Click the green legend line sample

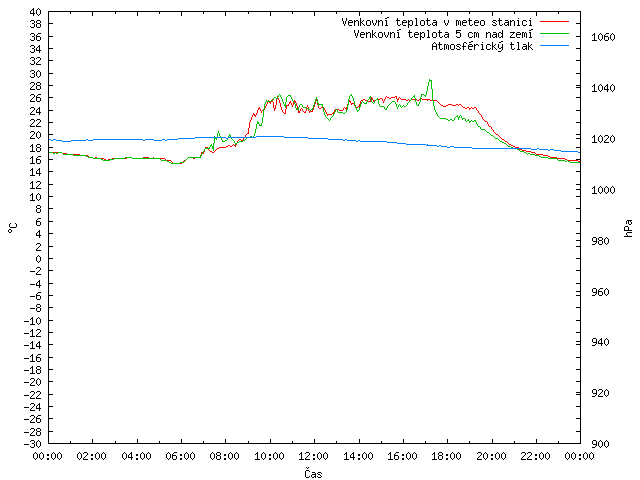click(554, 34)
